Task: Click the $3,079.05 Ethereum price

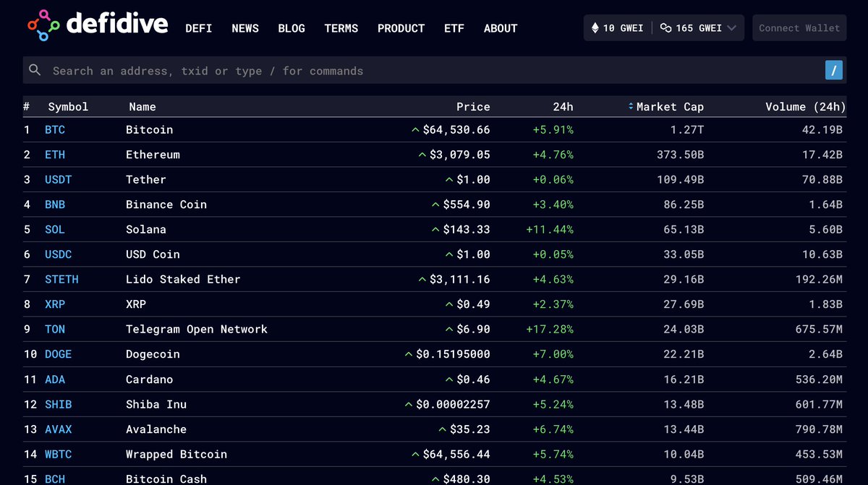Action: (x=460, y=155)
